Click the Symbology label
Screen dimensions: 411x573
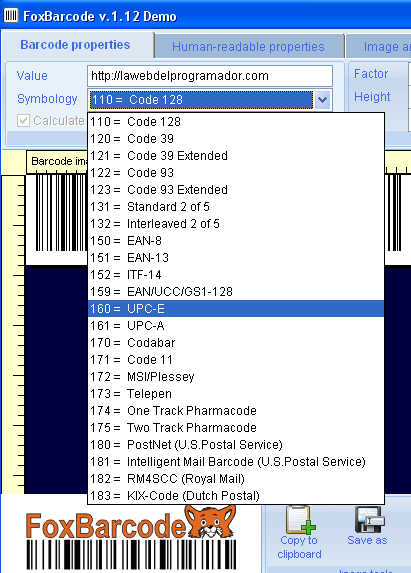(47, 99)
